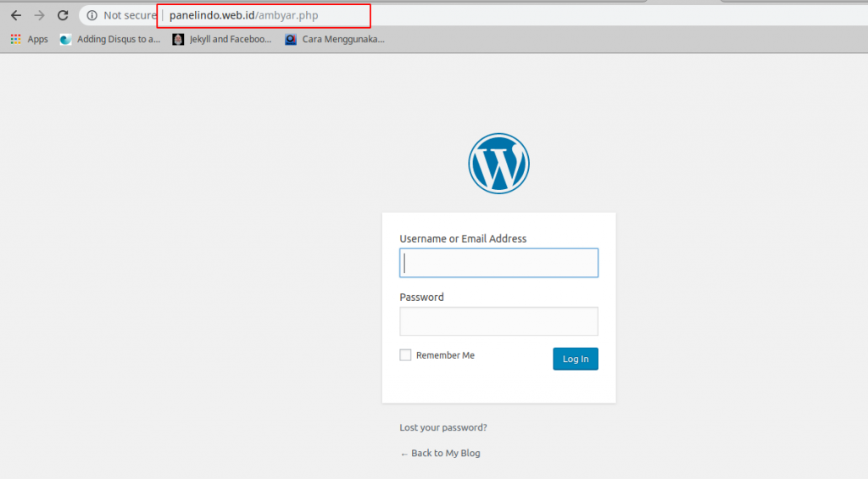Follow the Lost your password? link
The width and height of the screenshot is (868, 479).
(x=443, y=427)
